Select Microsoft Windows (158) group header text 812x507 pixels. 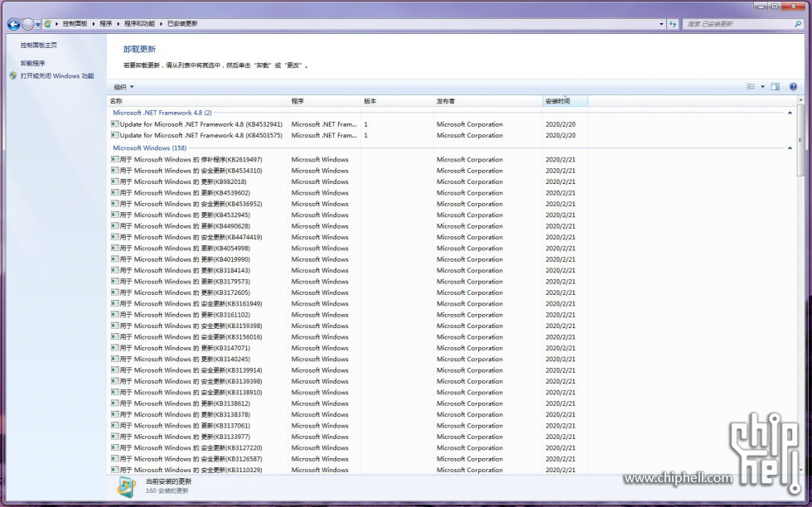pos(150,147)
